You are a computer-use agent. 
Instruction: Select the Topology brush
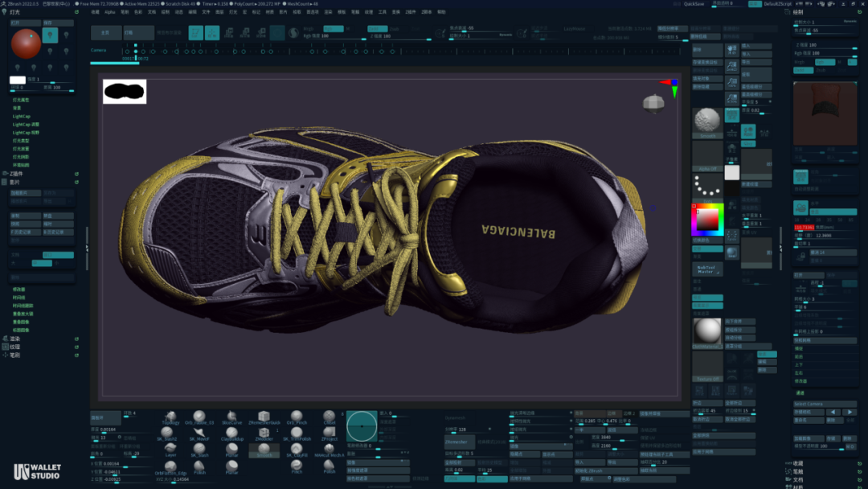click(170, 417)
